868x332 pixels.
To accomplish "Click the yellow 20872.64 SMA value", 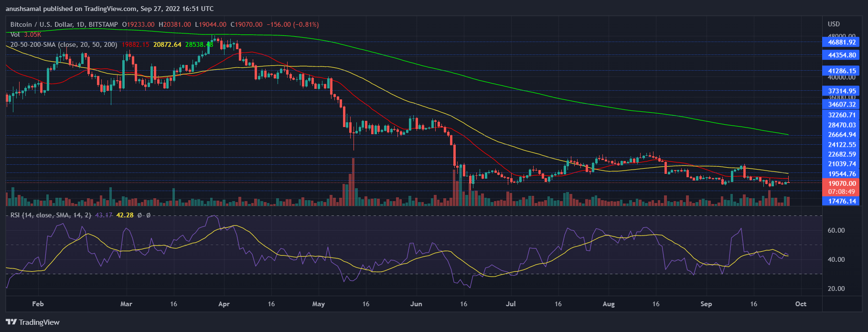I will click(167, 44).
